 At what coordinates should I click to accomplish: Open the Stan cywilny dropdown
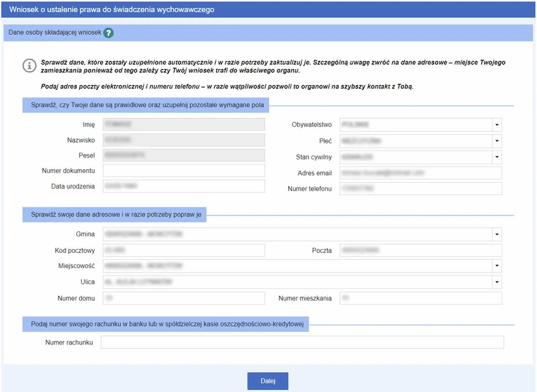click(497, 157)
